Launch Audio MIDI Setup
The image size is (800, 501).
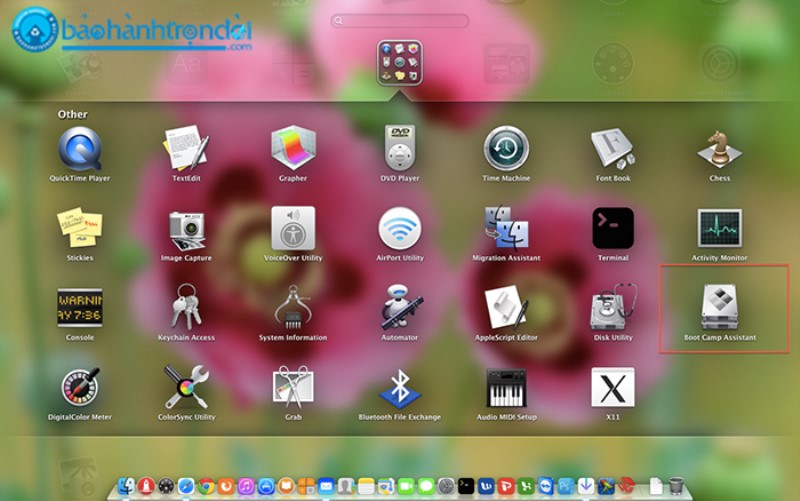pos(506,387)
